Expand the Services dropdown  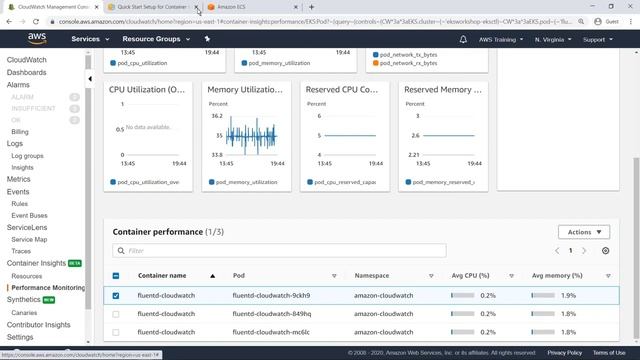[x=90, y=39]
